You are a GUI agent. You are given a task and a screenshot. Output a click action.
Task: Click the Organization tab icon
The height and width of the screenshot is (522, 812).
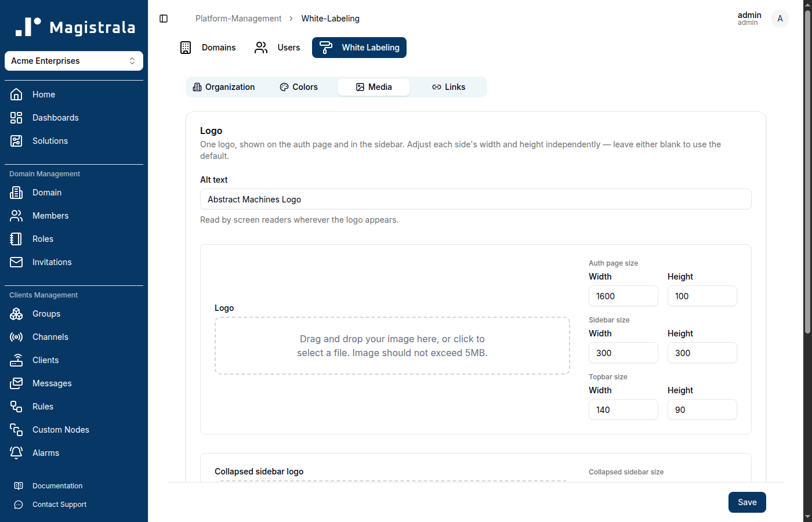pos(197,87)
